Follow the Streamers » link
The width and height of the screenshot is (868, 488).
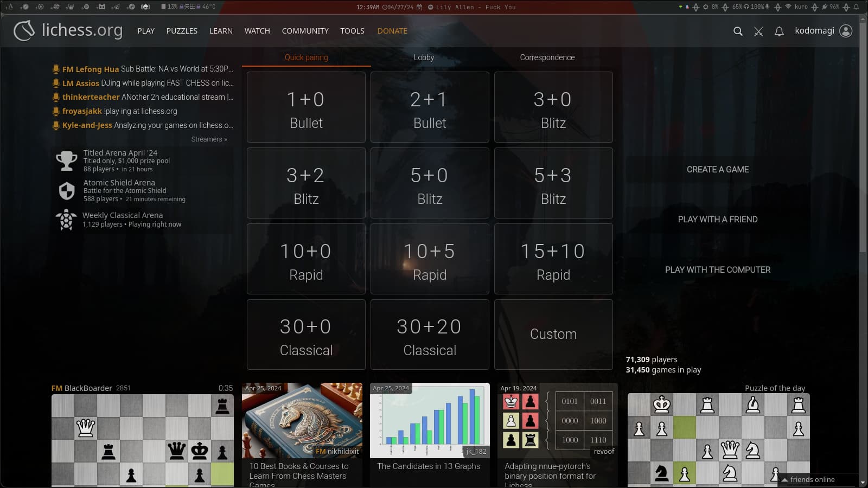209,139
